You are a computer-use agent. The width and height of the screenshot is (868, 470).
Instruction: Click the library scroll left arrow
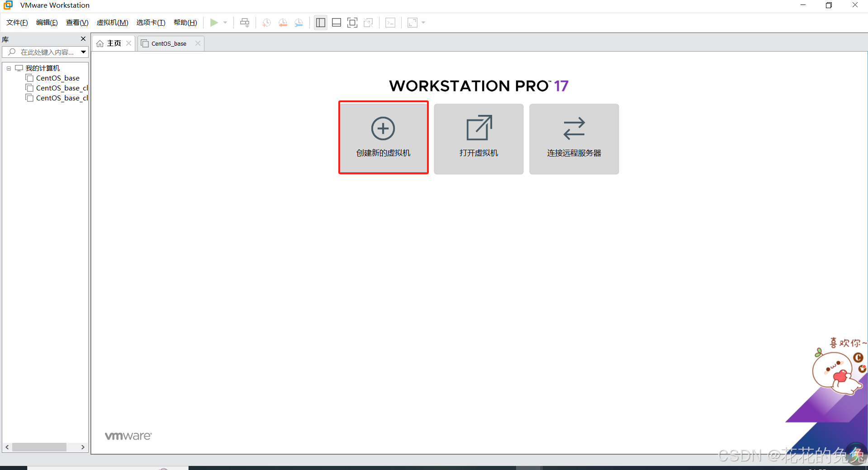(7, 447)
